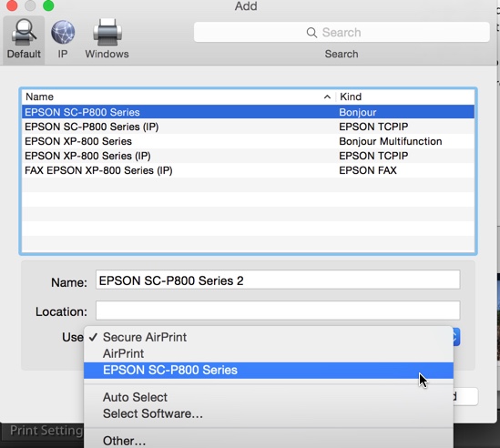
Task: Select EPSON SC-P800 Series Bonjour row
Action: [248, 112]
